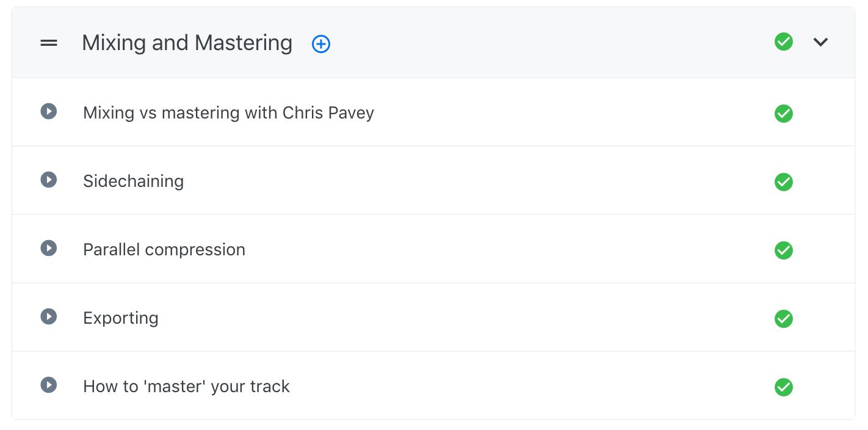Viewport: 868px width, 430px height.
Task: Toggle the Exporting lesson completion checkmark
Action: [x=784, y=319]
